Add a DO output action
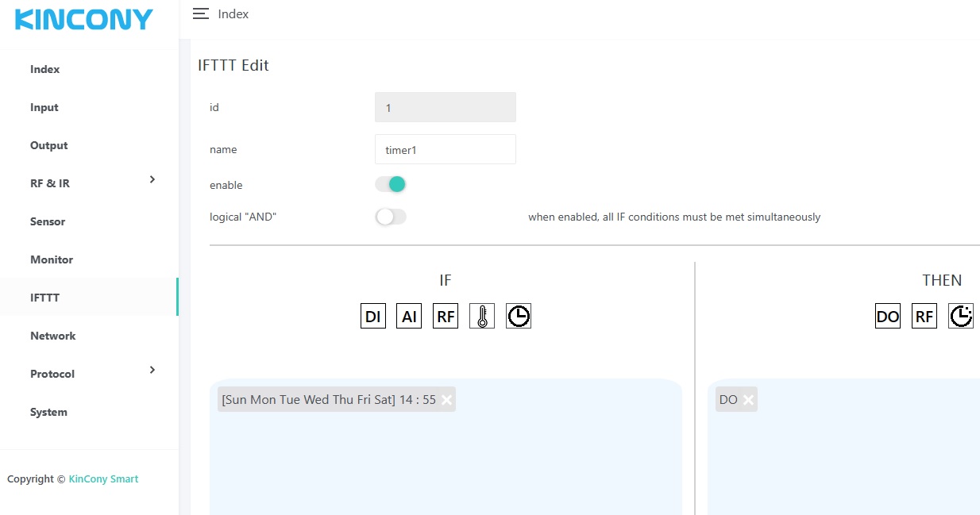 click(x=888, y=316)
